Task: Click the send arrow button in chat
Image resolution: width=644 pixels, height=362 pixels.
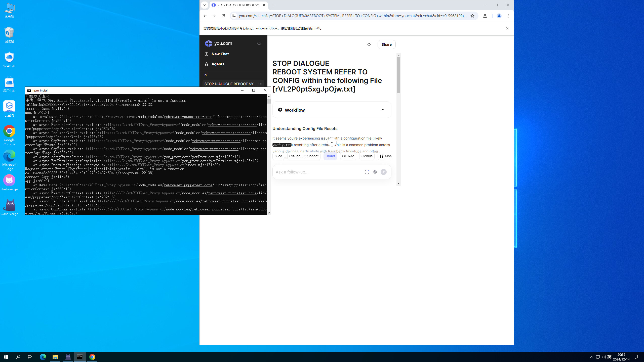Action: [x=383, y=172]
